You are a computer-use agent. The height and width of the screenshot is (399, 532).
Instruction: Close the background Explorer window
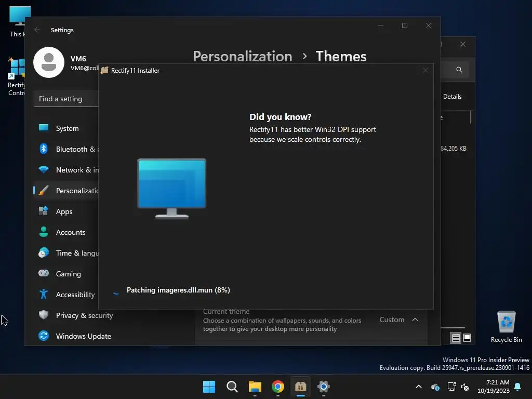tap(463, 44)
